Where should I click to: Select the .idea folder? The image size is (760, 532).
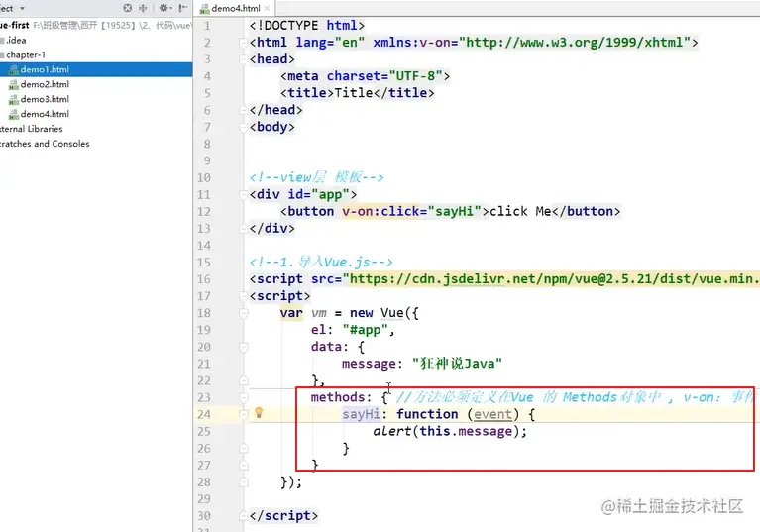click(16, 41)
